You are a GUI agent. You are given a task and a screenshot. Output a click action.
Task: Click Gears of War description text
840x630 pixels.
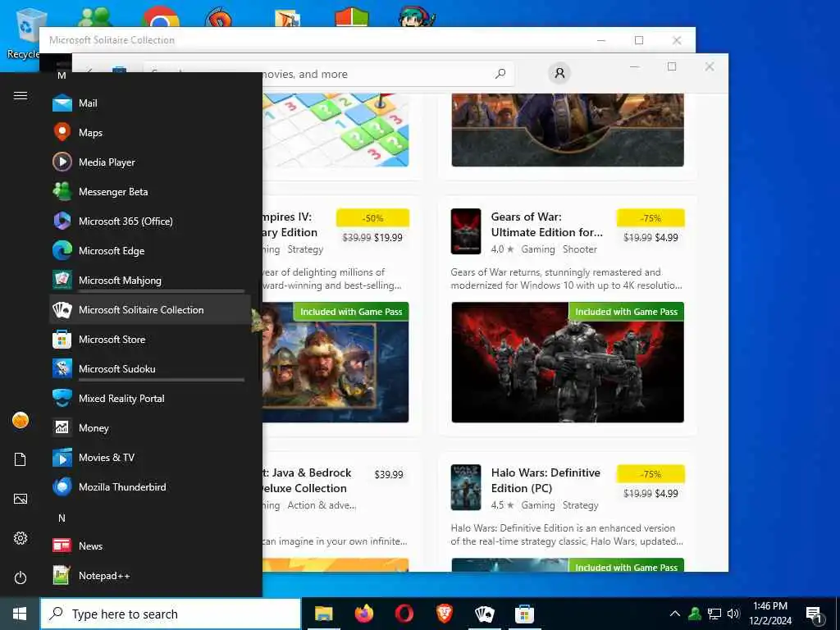coord(566,279)
